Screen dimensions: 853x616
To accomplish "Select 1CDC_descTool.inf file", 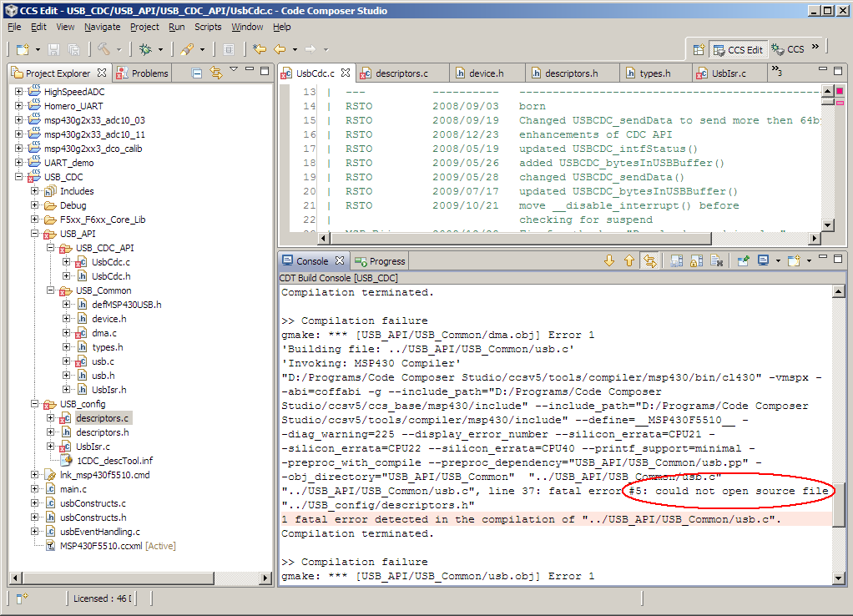I will point(115,461).
